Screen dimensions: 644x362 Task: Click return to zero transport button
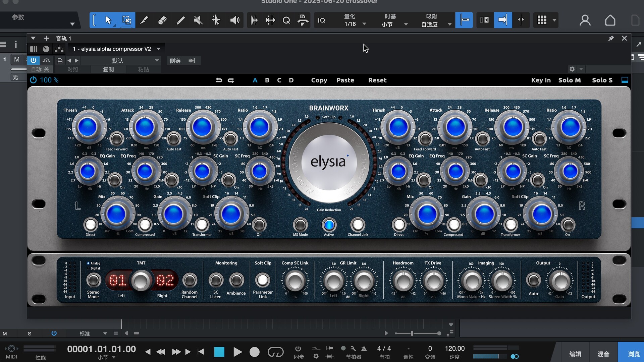coord(201,352)
